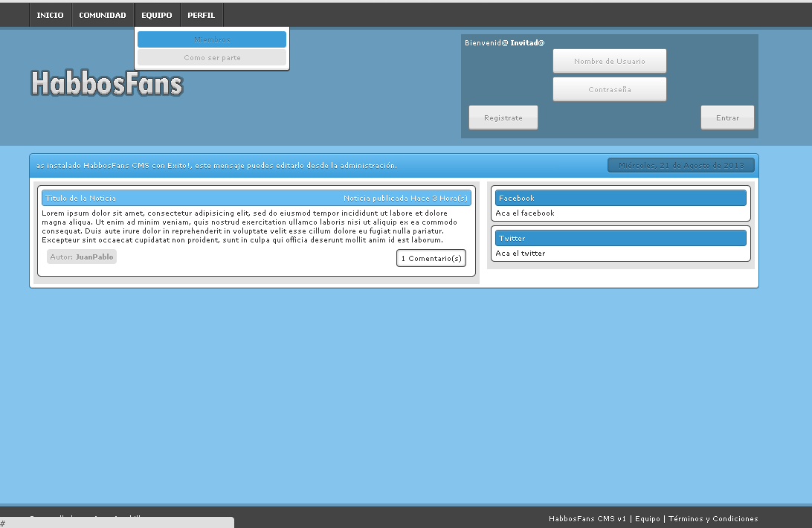Click the HabbosFans logo
This screenshot has width=812, height=528.
coord(107,83)
